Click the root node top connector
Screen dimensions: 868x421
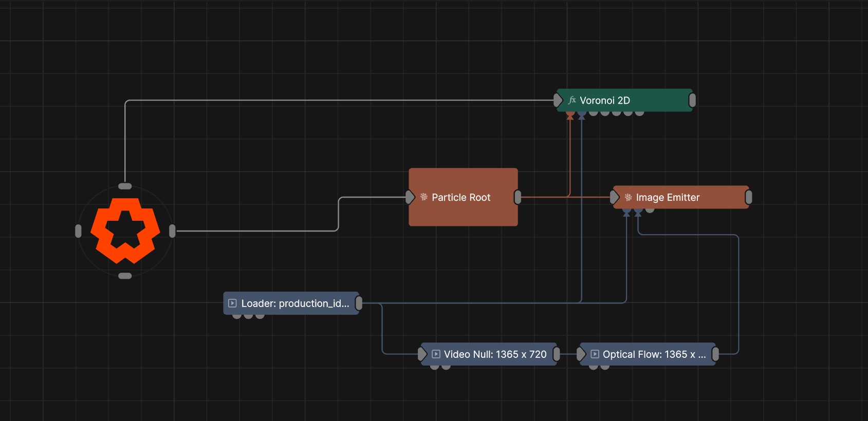tap(125, 186)
